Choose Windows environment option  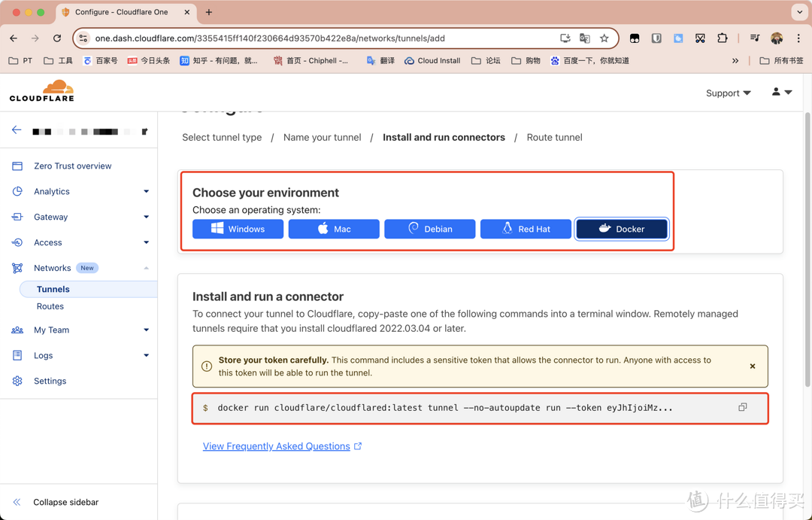click(x=238, y=229)
